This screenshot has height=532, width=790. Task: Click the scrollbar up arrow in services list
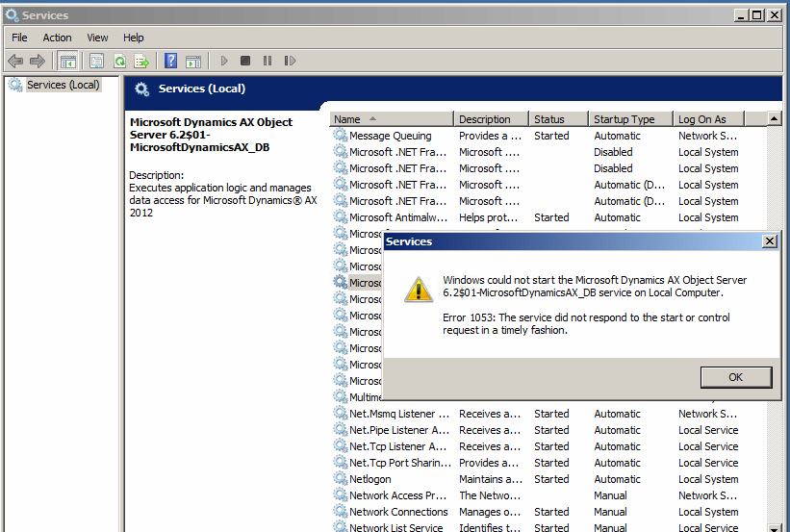click(x=774, y=119)
